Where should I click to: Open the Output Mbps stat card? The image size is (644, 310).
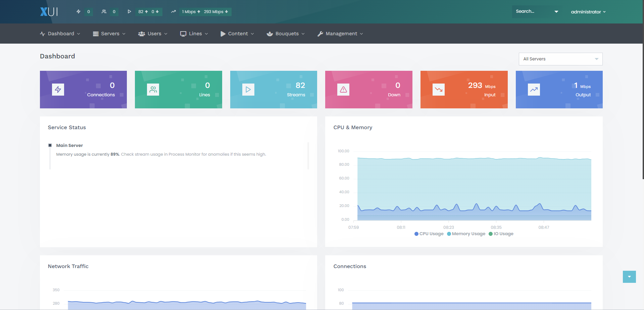[559, 90]
